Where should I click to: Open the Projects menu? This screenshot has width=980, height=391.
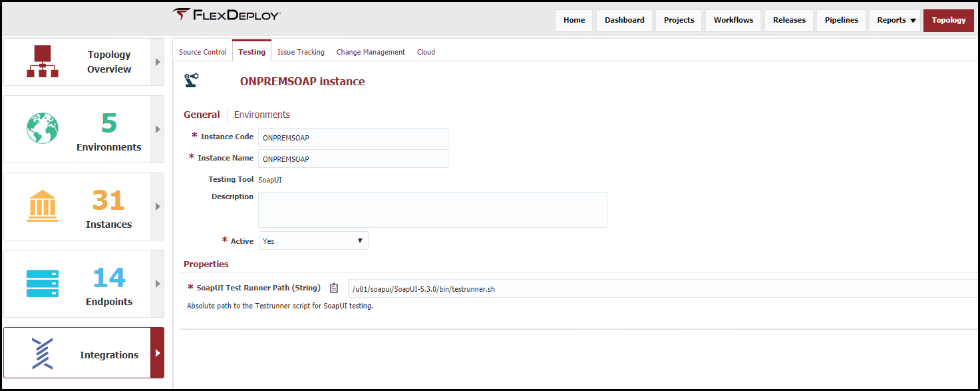(679, 20)
